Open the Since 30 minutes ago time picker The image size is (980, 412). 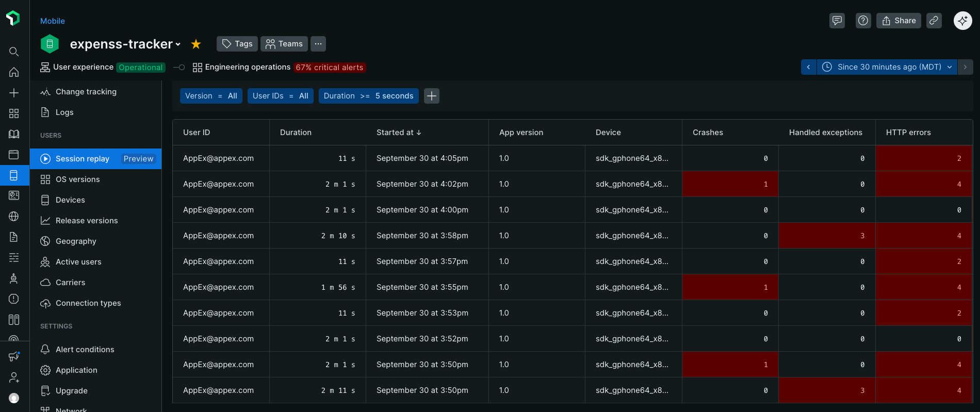pos(887,67)
